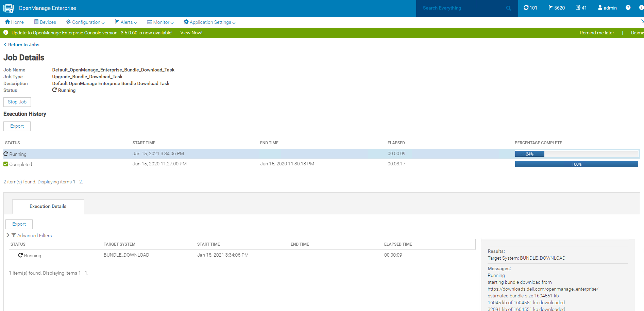The image size is (644, 311).
Task: Click the green Completed checkmark icon
Action: 6,164
